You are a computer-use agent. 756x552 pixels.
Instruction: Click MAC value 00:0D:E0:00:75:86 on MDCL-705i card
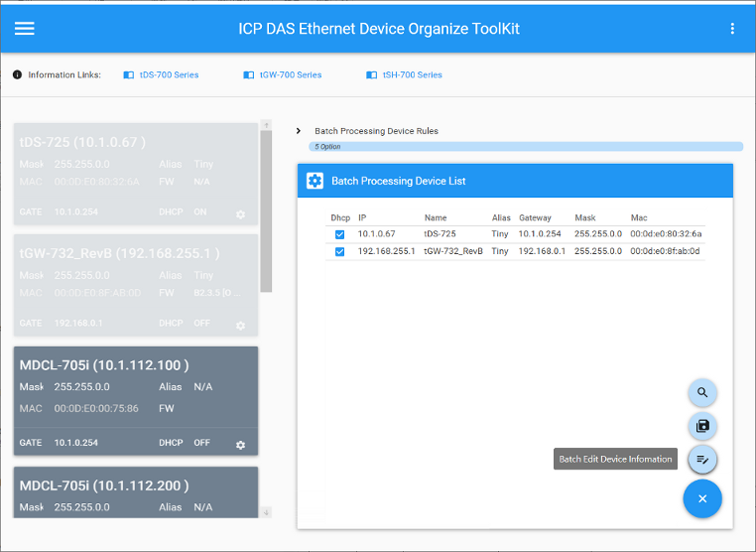96,409
